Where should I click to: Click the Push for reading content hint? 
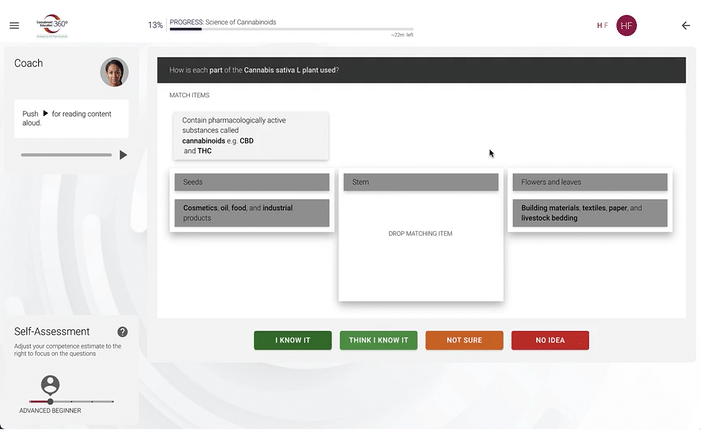[71, 118]
